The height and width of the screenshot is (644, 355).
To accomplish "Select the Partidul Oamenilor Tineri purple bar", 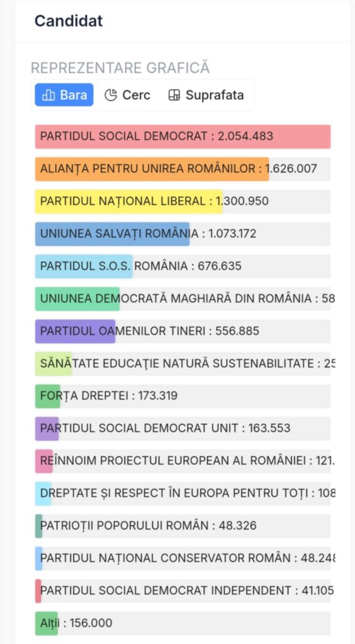I will (x=75, y=331).
